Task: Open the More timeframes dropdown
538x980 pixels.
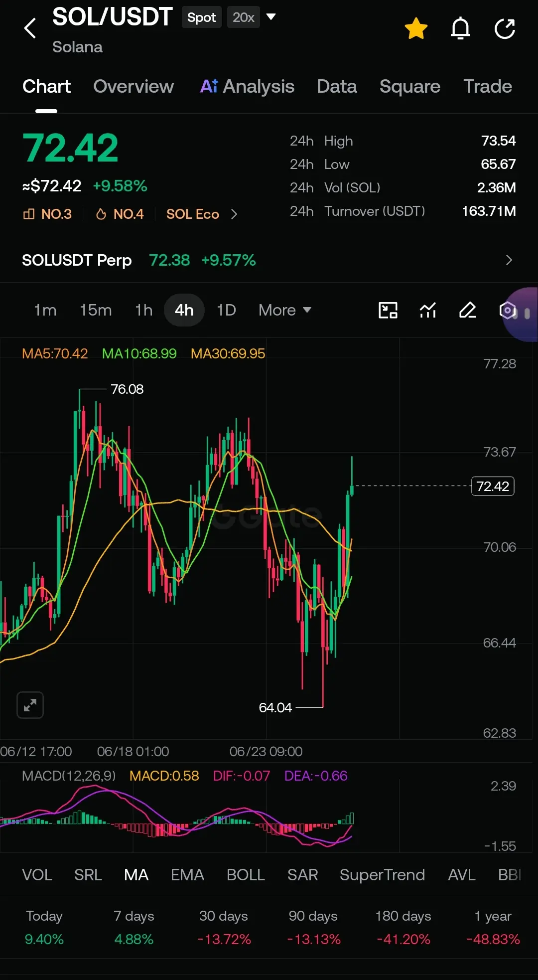Action: 285,310
